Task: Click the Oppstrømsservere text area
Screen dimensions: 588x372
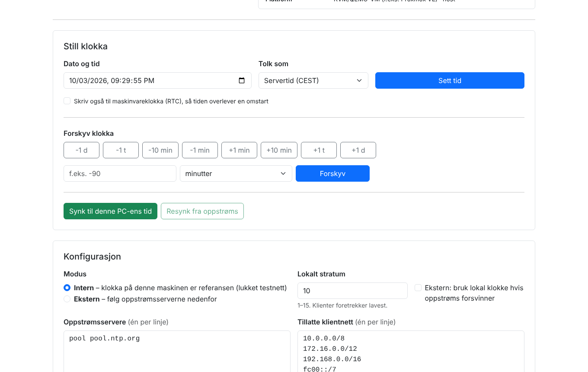Action: pos(177,351)
